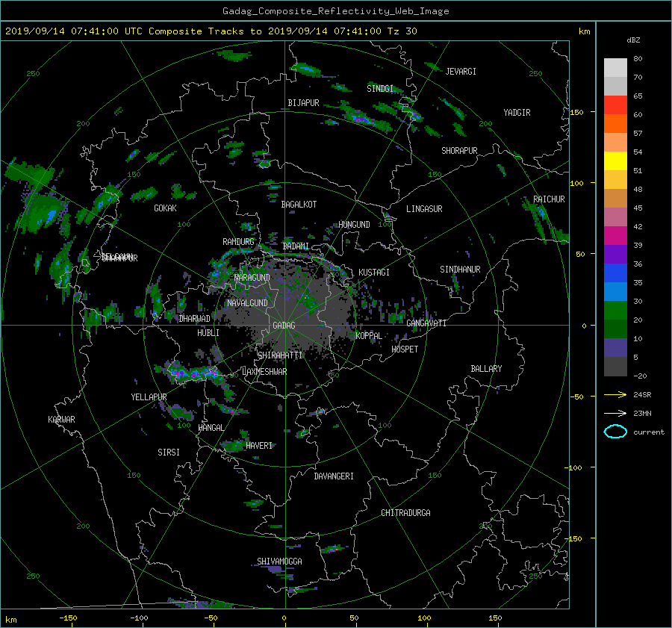Click the HOSPET city label
This screenshot has height=628, width=672.
(x=405, y=349)
